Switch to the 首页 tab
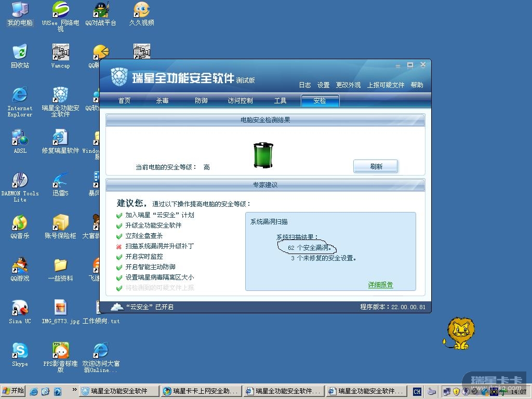 click(x=124, y=101)
